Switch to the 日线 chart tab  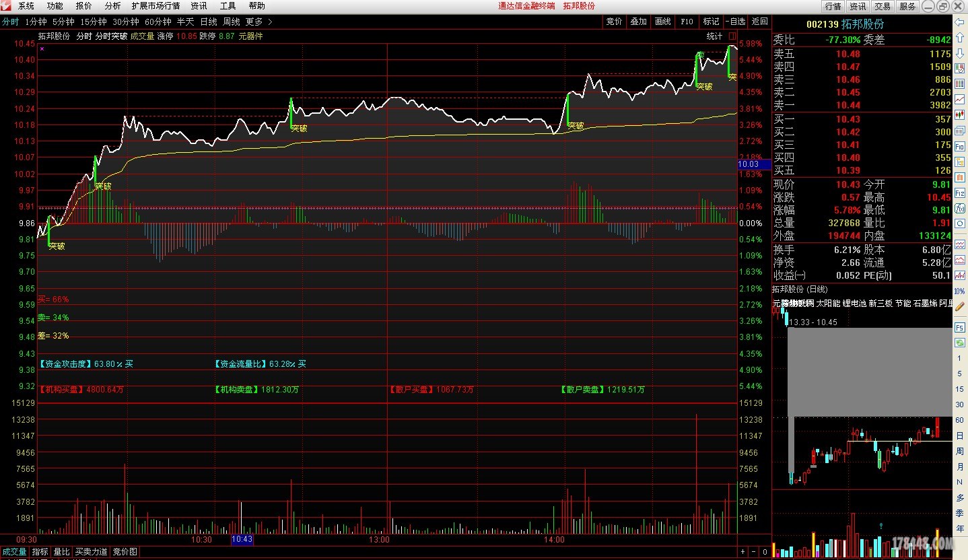coord(209,22)
